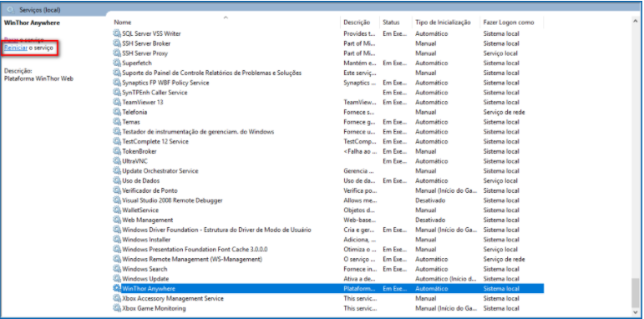
Task: Click the sort arrow above the Nome column
Action: pos(226,18)
